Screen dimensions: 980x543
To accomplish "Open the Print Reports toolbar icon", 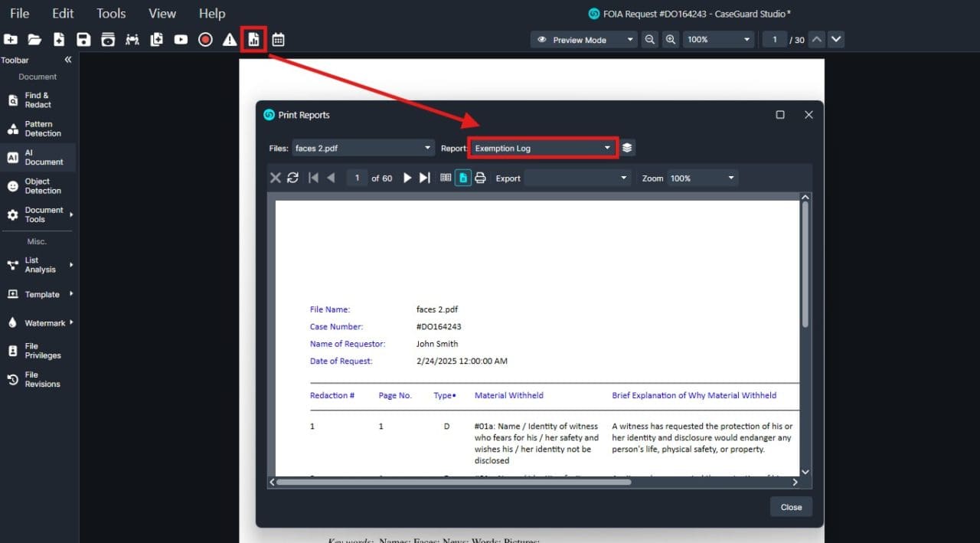I will coord(253,40).
